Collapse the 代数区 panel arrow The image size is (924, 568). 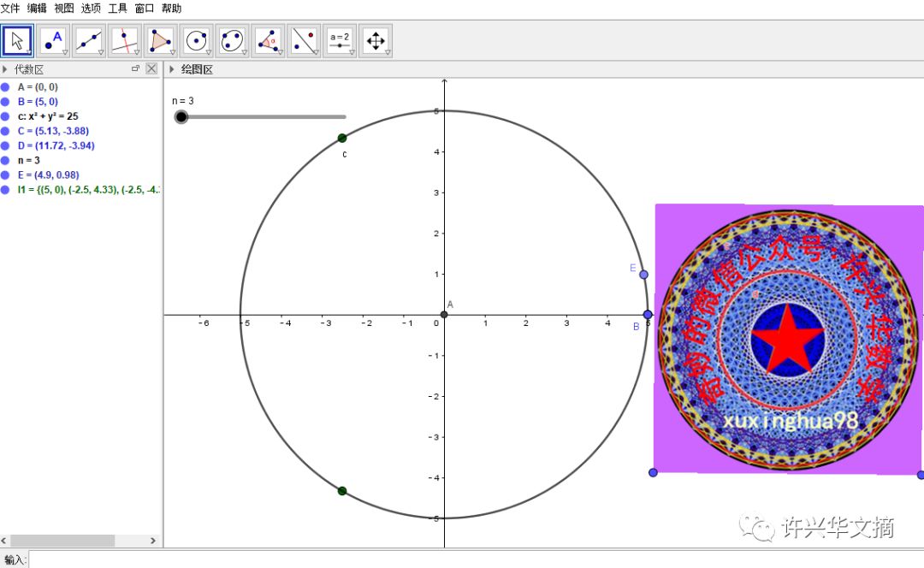(5, 69)
